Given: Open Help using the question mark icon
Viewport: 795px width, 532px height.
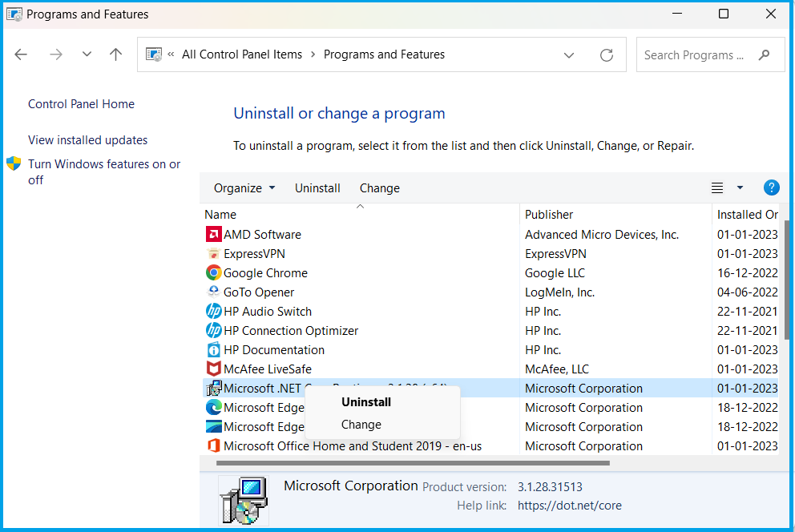Looking at the screenshot, I should 771,187.
